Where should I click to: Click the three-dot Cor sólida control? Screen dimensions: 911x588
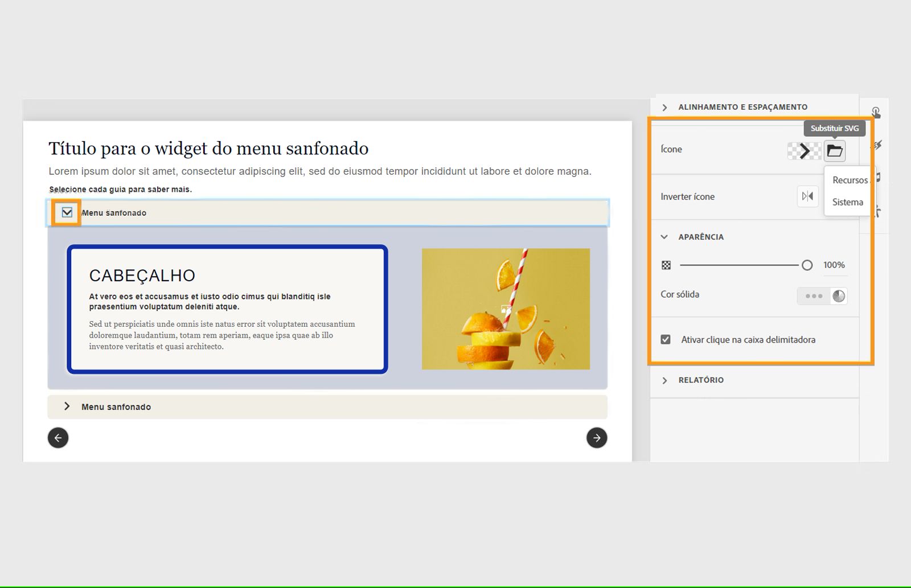click(814, 295)
